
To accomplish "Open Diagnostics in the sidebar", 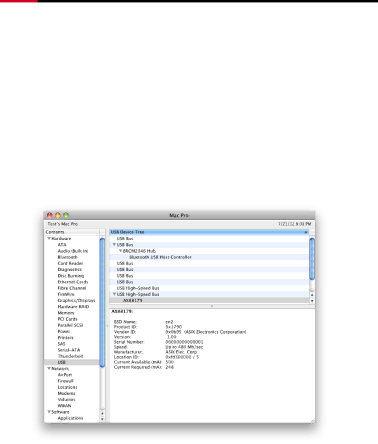I will 70,270.
